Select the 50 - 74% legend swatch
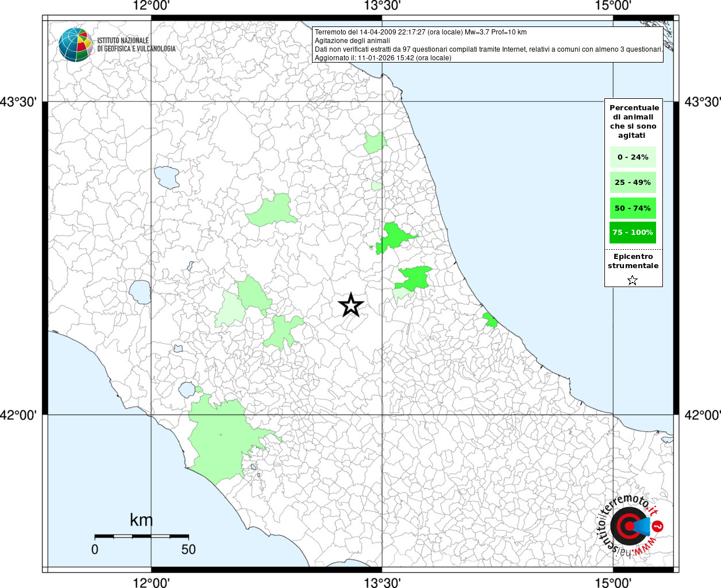 (633, 208)
